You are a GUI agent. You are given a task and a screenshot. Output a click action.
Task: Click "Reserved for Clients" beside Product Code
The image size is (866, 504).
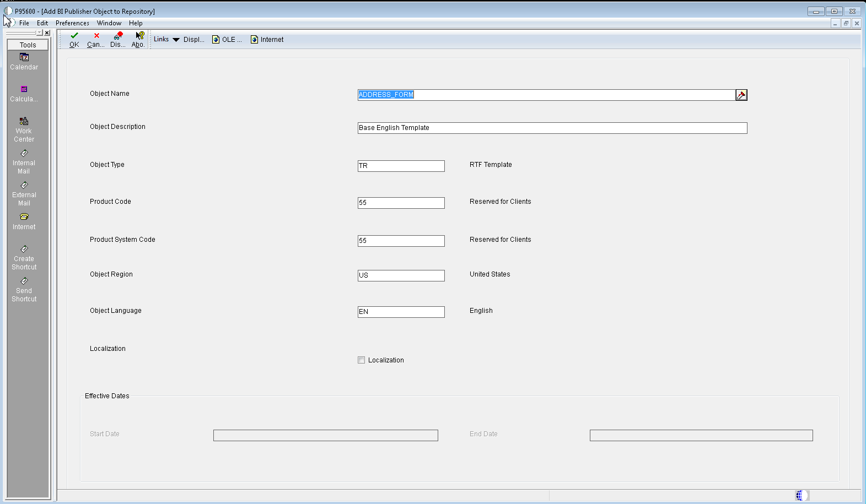pyautogui.click(x=501, y=202)
